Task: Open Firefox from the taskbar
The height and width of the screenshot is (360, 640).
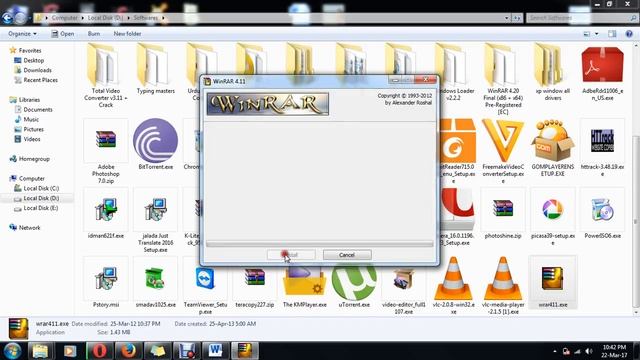Action: tap(128, 351)
